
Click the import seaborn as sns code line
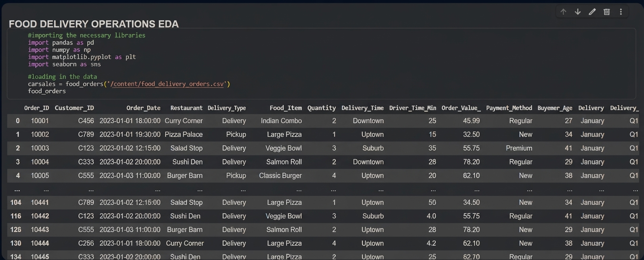(64, 64)
